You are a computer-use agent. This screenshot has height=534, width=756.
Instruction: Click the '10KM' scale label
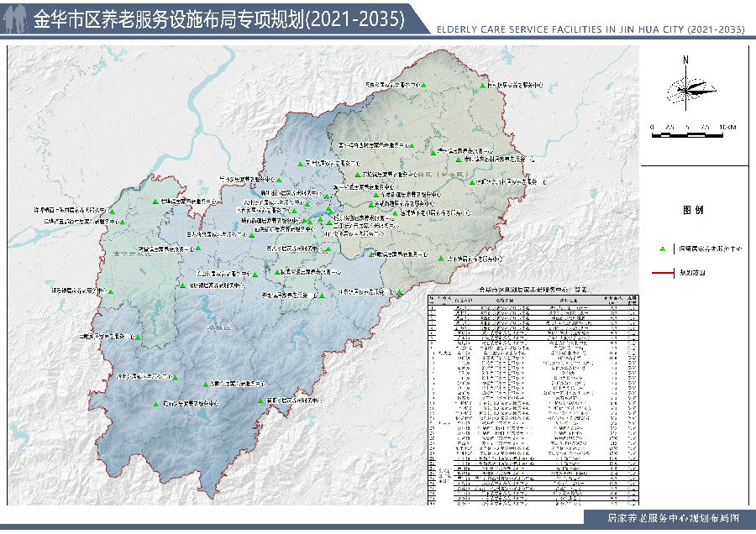click(727, 128)
